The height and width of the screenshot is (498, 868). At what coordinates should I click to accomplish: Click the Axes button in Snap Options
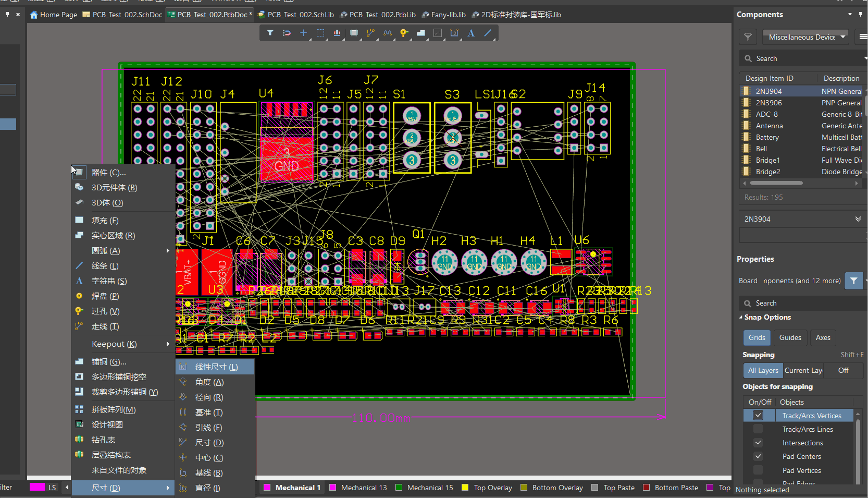click(x=823, y=337)
